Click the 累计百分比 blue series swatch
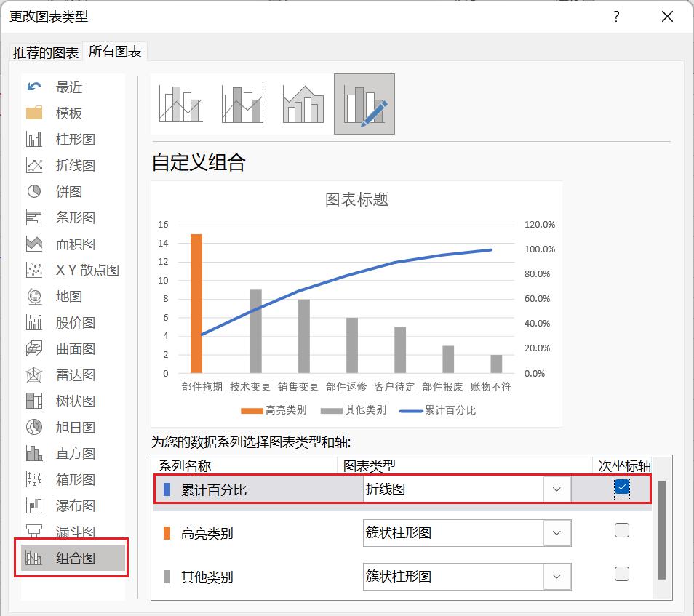The width and height of the screenshot is (694, 616). [x=167, y=489]
